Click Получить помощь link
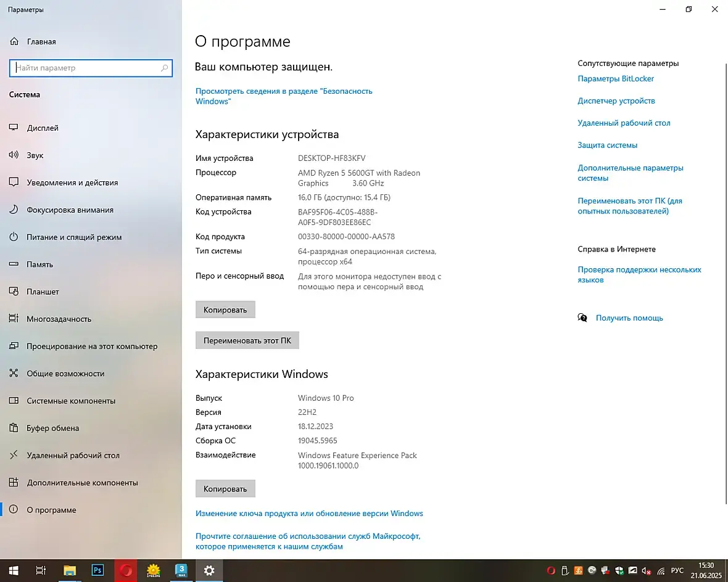The height and width of the screenshot is (582, 728). (x=629, y=318)
